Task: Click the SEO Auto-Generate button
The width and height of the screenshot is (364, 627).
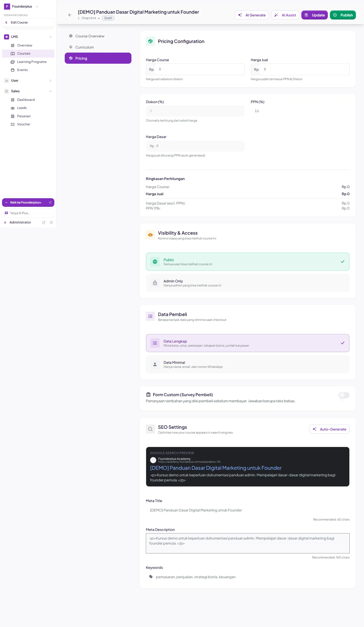Action: [329, 429]
